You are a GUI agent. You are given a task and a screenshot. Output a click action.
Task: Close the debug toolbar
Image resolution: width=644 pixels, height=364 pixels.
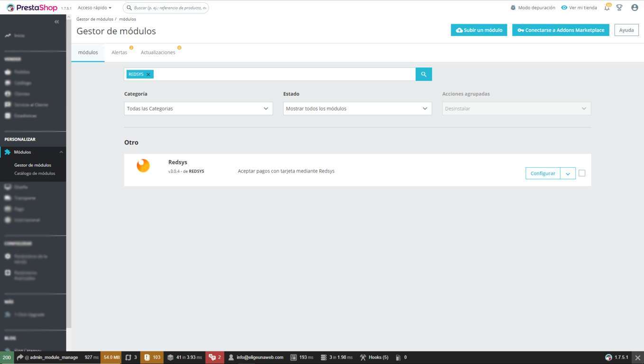click(638, 357)
